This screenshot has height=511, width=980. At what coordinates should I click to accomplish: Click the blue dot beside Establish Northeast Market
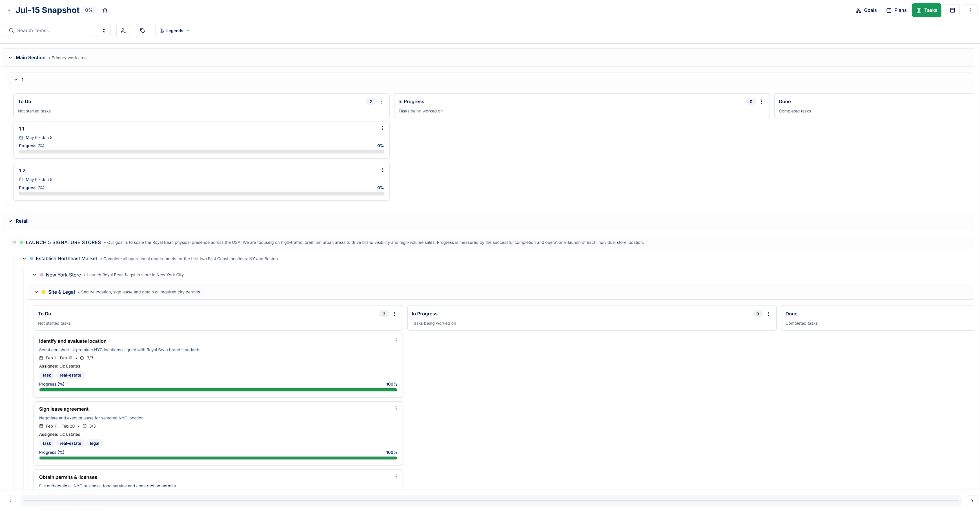tap(32, 259)
